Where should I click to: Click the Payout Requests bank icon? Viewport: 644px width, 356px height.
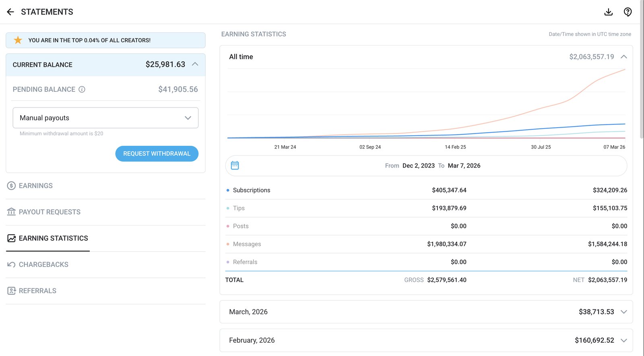pos(11,212)
